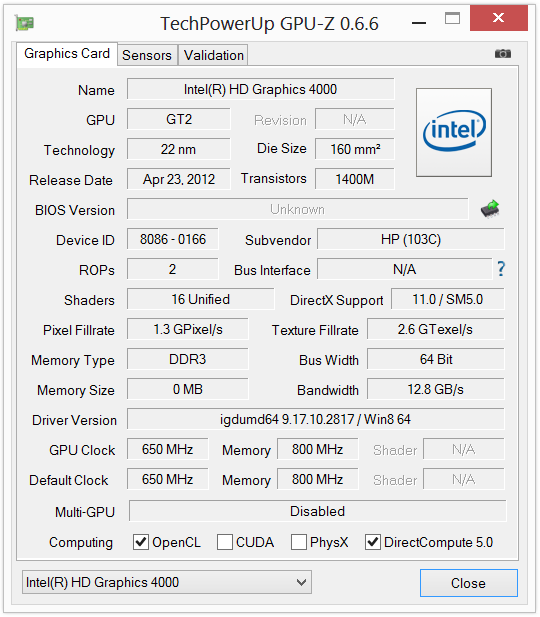The height and width of the screenshot is (617, 540).
Task: Click the Driver Version label
Action: coord(74,420)
